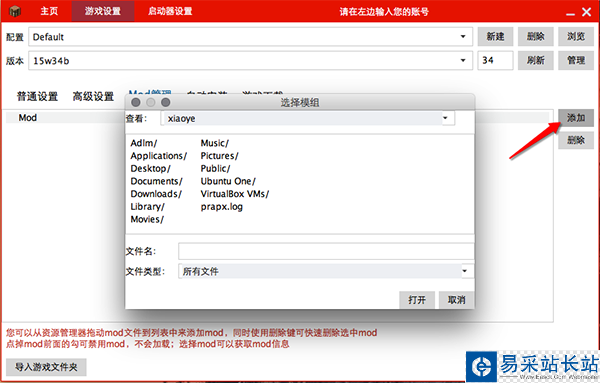Select the Movies/ folder
Screen dimensions: 600x383
pyautogui.click(x=147, y=219)
